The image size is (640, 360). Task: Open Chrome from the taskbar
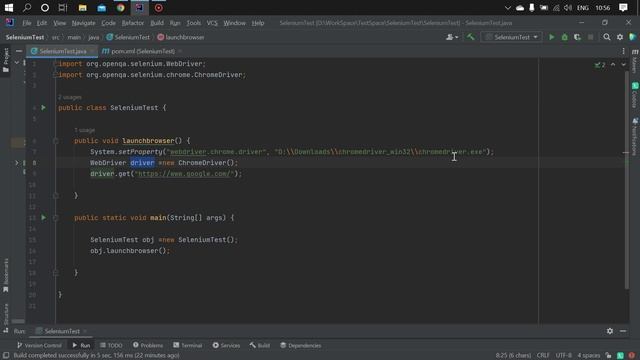pyautogui.click(x=120, y=8)
